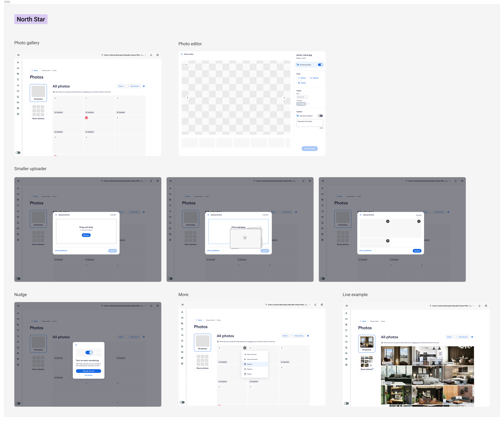The width and height of the screenshot is (504, 421).
Task: Click Delete in the Photo editor Tools section
Action: (x=302, y=83)
